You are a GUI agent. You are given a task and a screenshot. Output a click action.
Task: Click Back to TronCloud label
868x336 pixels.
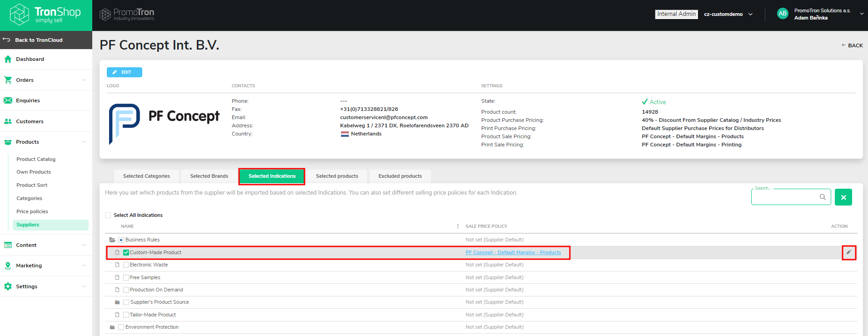tap(39, 40)
